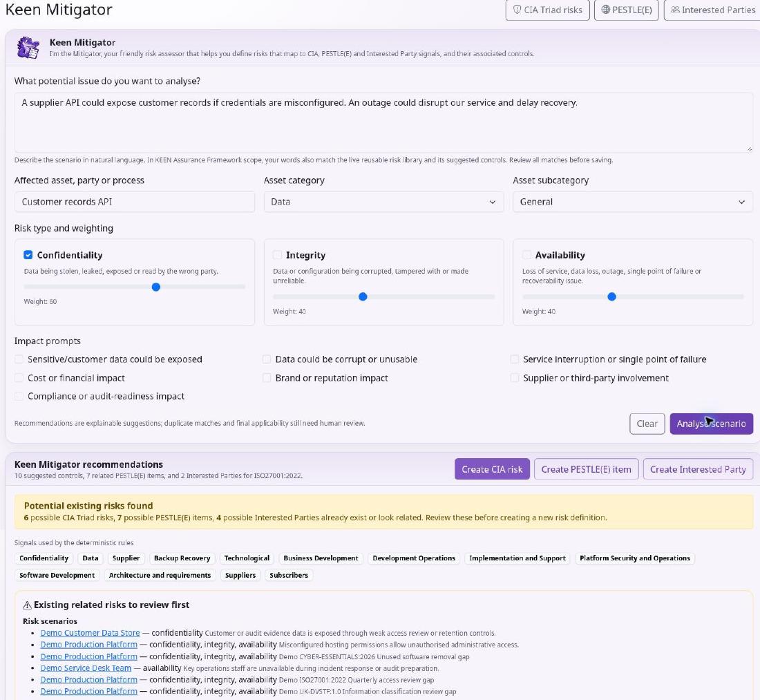Viewport: 760px width, 700px height.
Task: Open the Asset subcategory dropdown
Action: point(632,202)
